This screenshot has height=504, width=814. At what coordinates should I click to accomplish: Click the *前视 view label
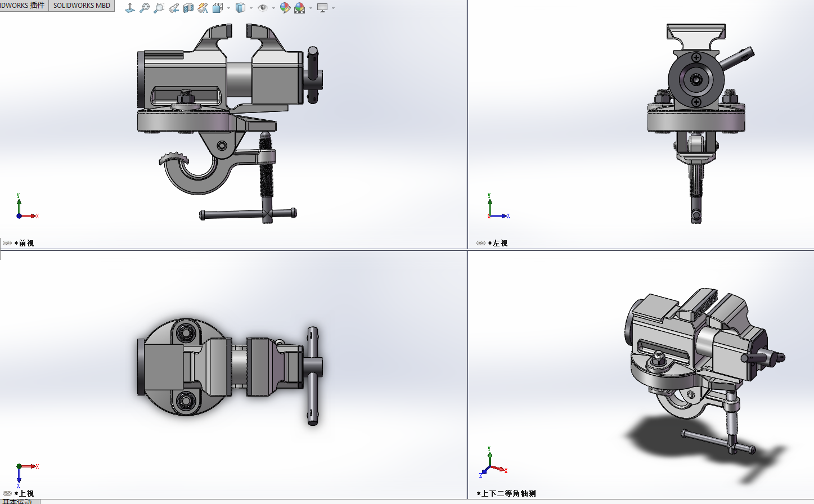click(24, 243)
